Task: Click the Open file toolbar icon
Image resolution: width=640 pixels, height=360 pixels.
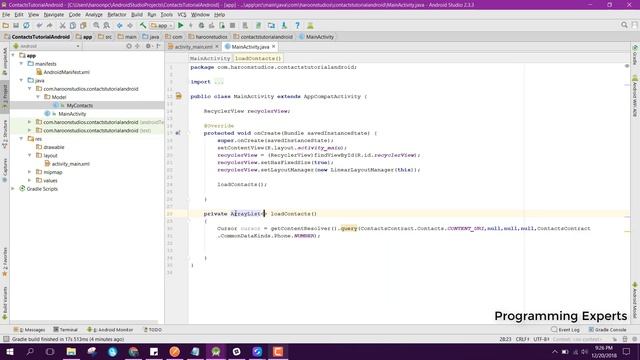Action: tap(6, 25)
